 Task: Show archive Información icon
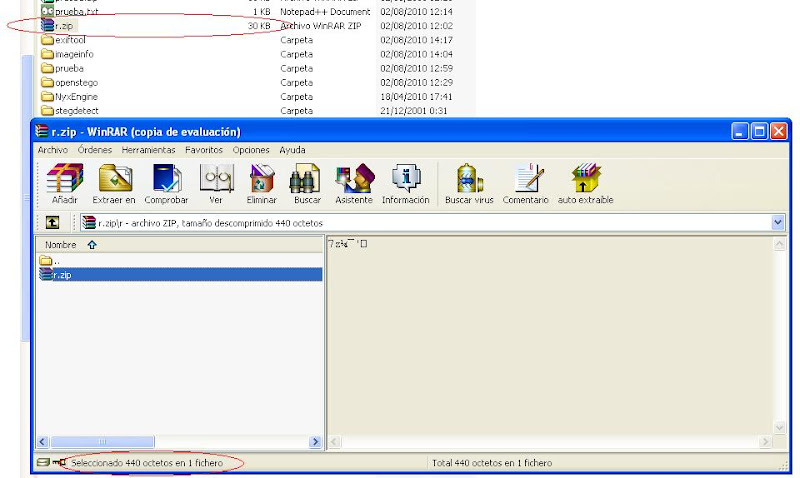(x=406, y=178)
